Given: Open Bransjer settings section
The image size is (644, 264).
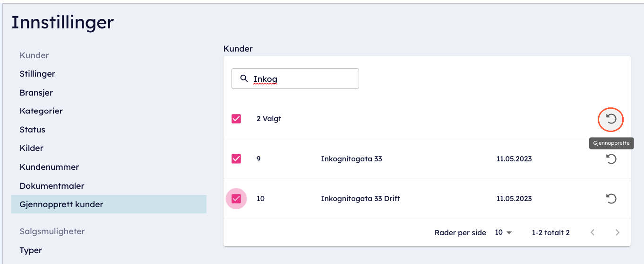Looking at the screenshot, I should coord(36,92).
